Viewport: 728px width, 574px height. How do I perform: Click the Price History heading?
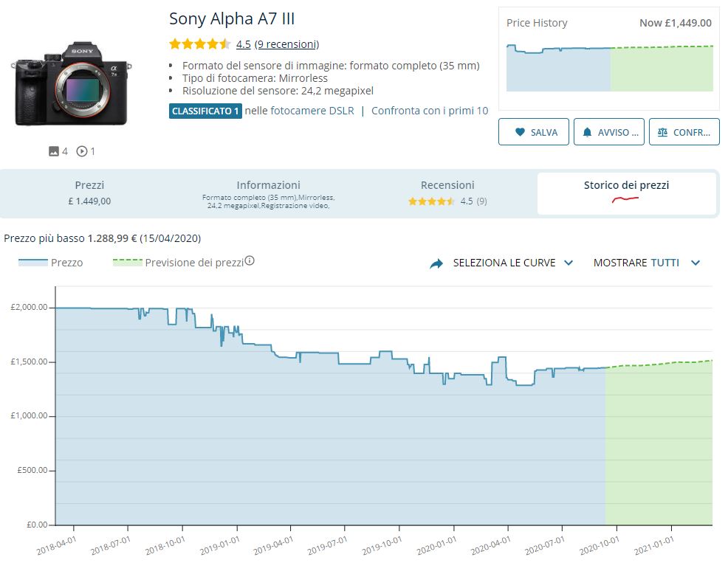click(x=537, y=23)
